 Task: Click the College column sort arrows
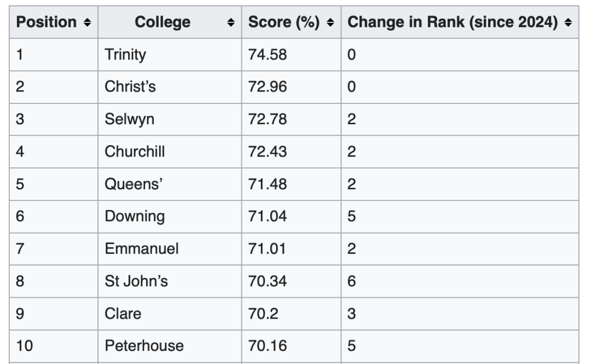coord(231,22)
